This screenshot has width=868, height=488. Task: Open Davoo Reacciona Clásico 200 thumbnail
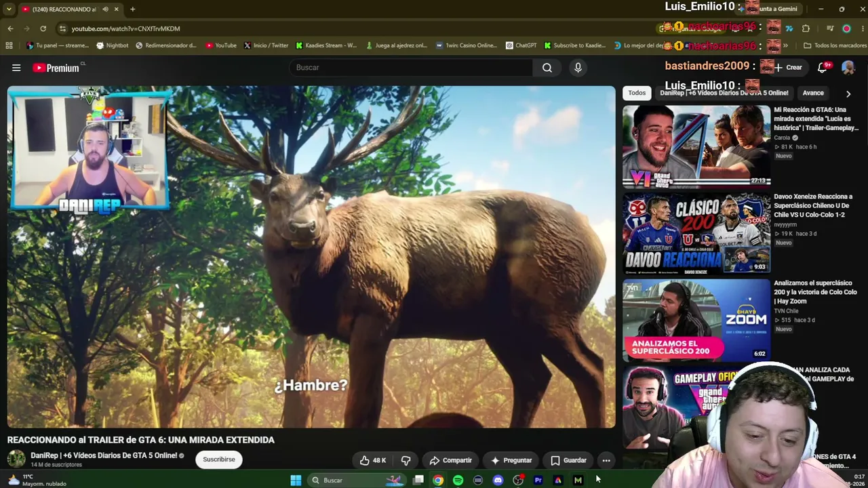pyautogui.click(x=696, y=233)
